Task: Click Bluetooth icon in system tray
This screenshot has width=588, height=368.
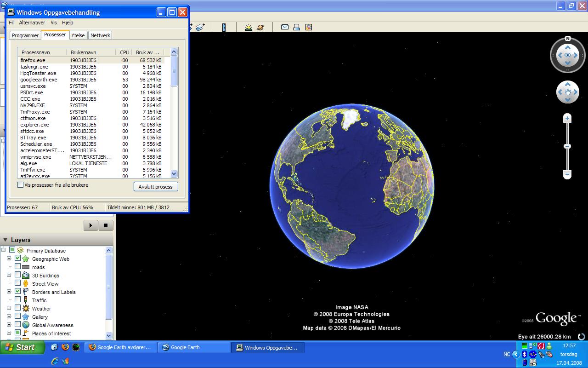Action: (525, 354)
